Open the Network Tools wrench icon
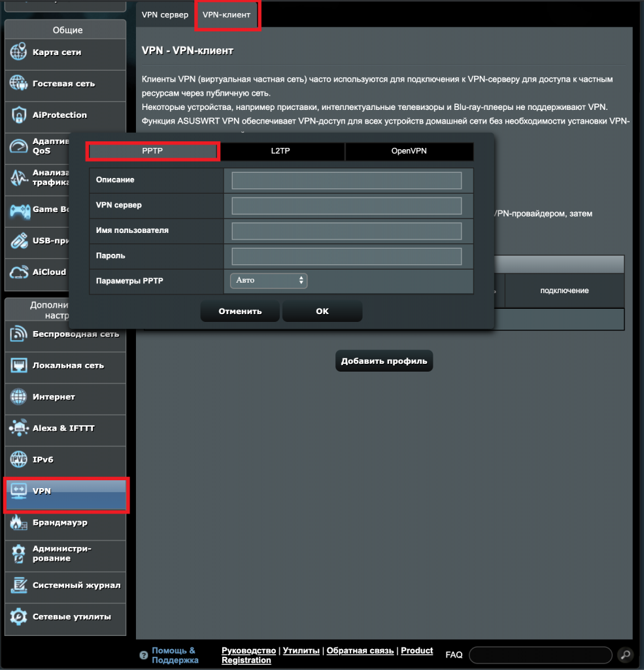The height and width of the screenshot is (670, 644). pyautogui.click(x=18, y=617)
